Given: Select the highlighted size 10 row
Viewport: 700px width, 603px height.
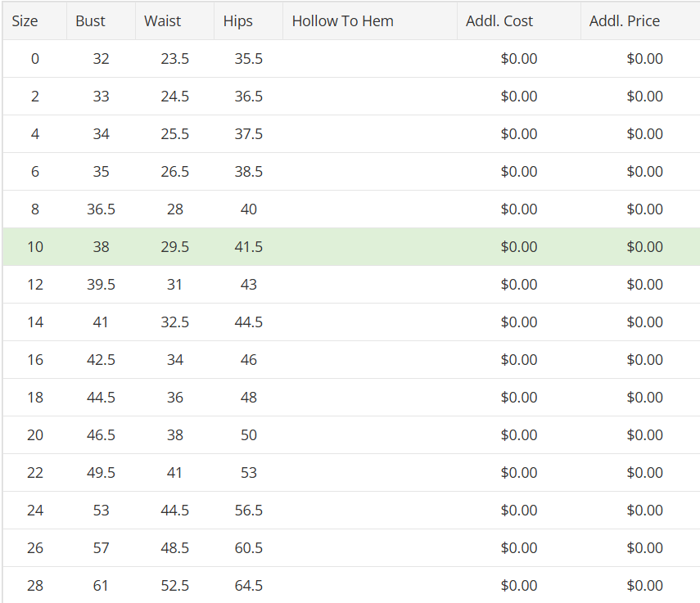Looking at the screenshot, I should (351, 246).
